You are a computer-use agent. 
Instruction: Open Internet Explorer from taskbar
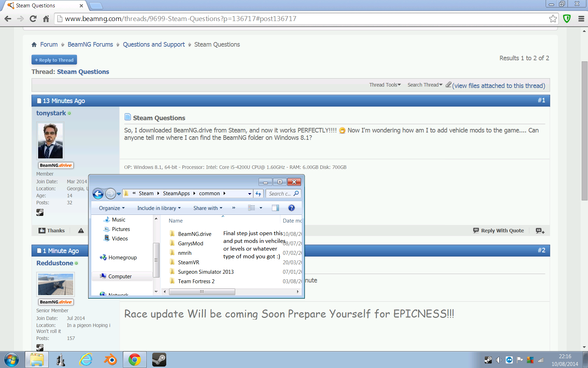[x=86, y=360]
